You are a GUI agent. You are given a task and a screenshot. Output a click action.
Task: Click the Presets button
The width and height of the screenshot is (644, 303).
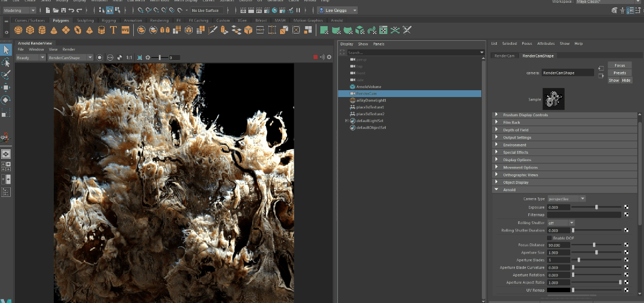point(619,73)
